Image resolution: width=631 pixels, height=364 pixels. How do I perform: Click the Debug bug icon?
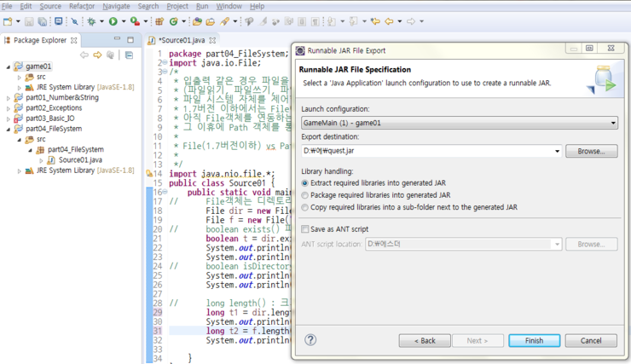(91, 21)
